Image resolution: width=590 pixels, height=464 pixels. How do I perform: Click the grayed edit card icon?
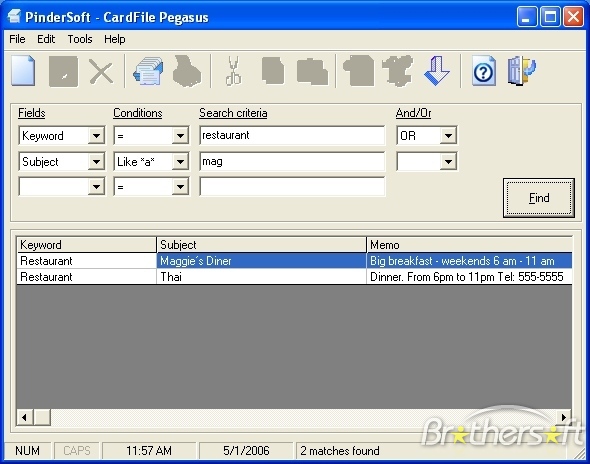[64, 72]
